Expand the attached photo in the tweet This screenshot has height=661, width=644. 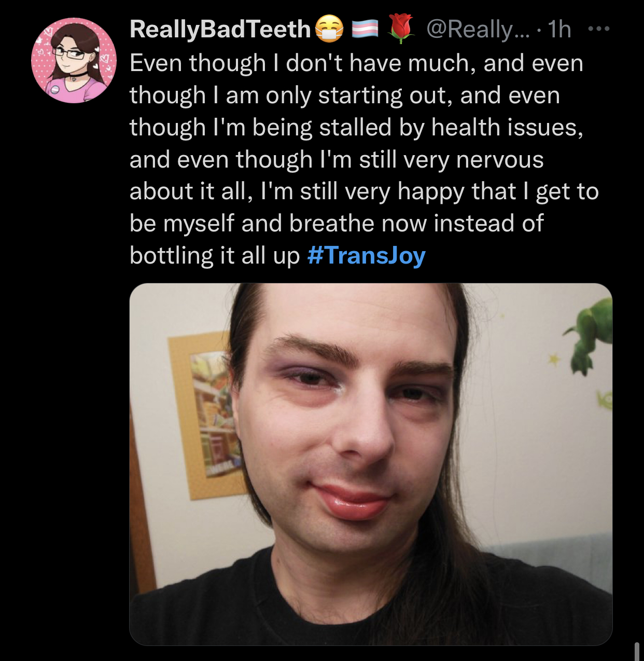(371, 464)
